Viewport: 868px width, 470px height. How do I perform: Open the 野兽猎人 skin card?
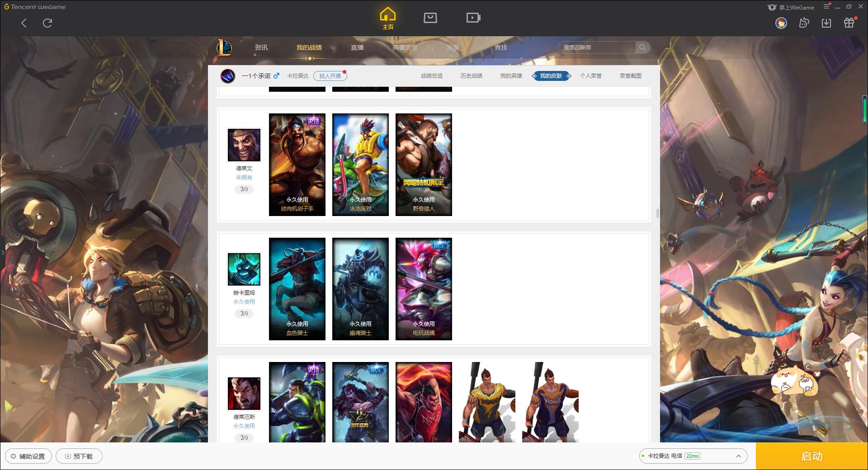click(424, 164)
